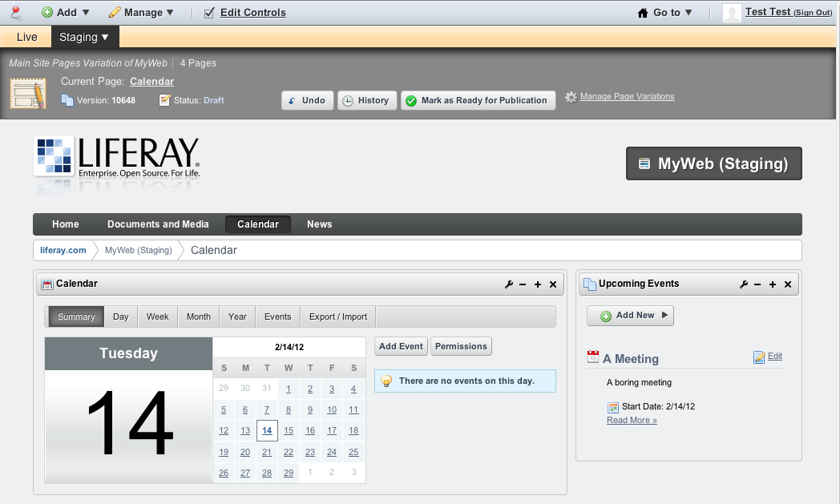Click the Undo button
The height and width of the screenshot is (504, 840).
pyautogui.click(x=308, y=100)
